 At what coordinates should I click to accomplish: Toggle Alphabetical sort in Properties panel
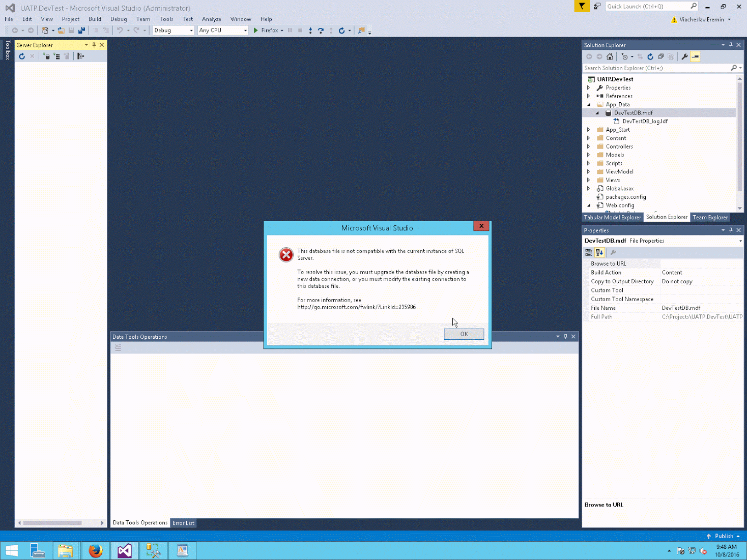[599, 253]
